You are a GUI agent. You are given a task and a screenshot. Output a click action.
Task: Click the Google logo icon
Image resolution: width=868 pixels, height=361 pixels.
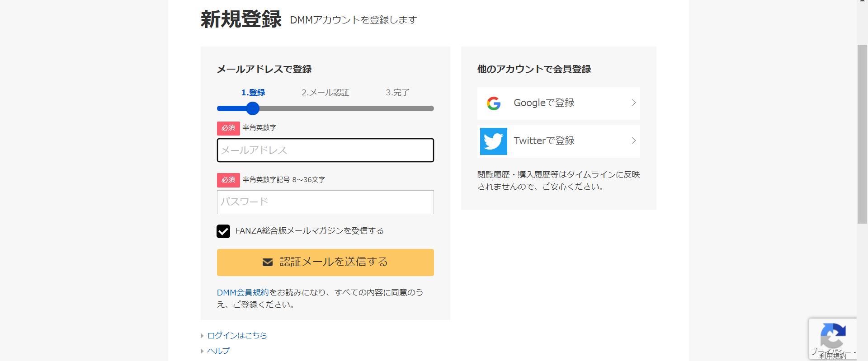tap(494, 103)
